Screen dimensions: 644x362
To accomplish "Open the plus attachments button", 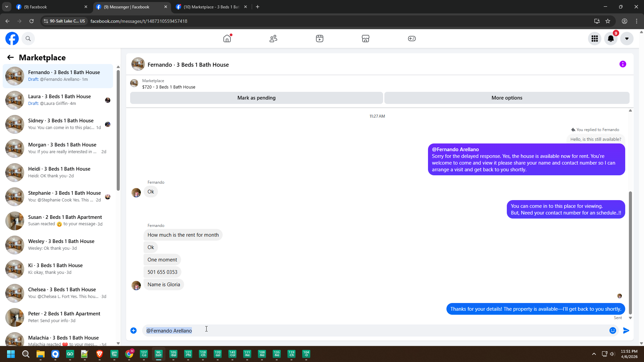I will coord(133,330).
